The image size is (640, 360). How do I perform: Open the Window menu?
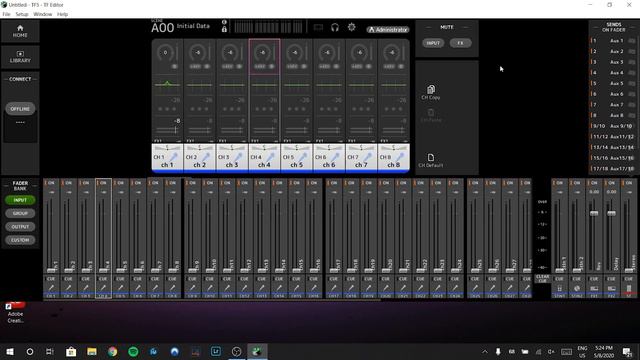coord(42,14)
